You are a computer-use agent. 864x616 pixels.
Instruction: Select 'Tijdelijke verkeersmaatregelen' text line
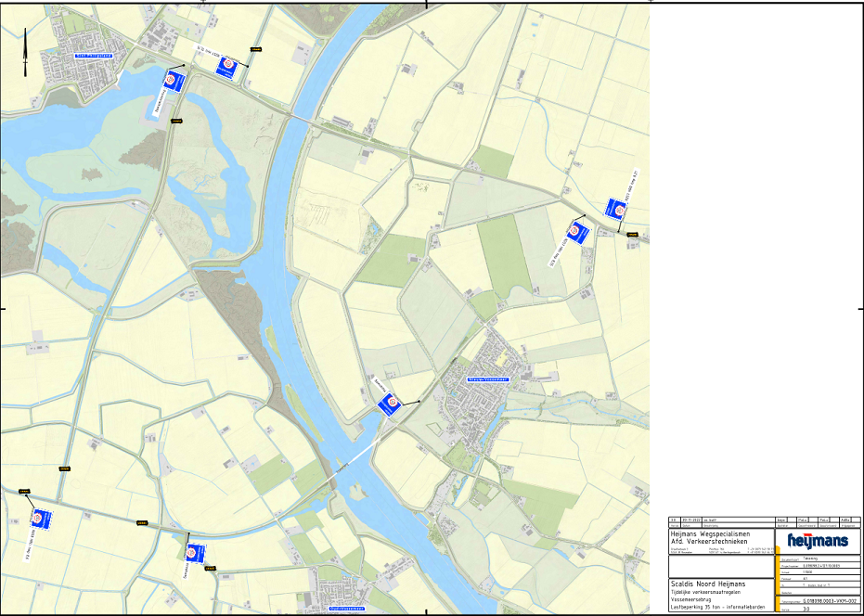click(x=708, y=592)
